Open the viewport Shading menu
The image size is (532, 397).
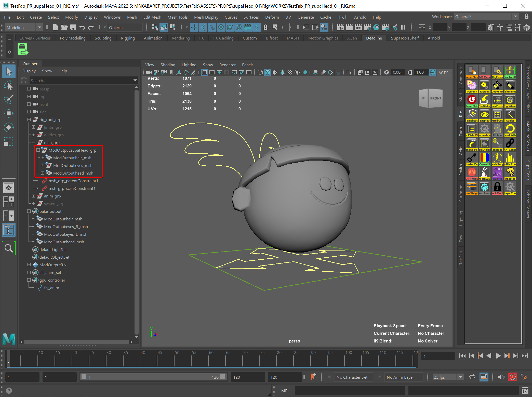tap(168, 65)
